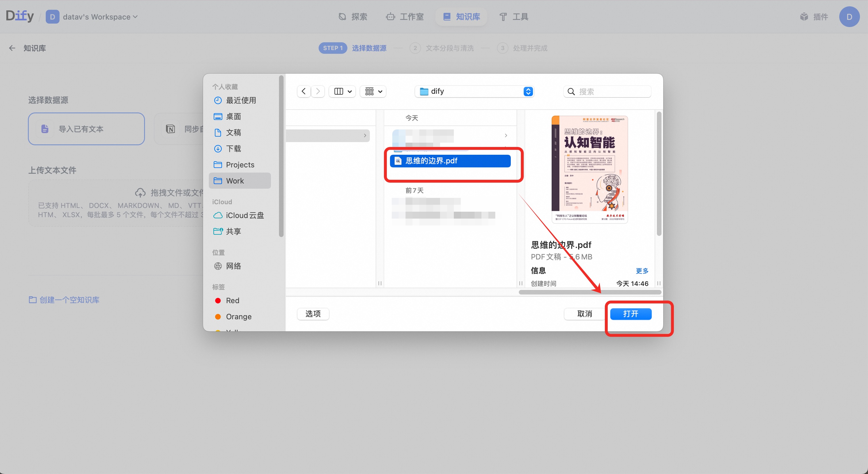Open the grouping options dropdown
Viewport: 868px width, 474px height.
[373, 91]
